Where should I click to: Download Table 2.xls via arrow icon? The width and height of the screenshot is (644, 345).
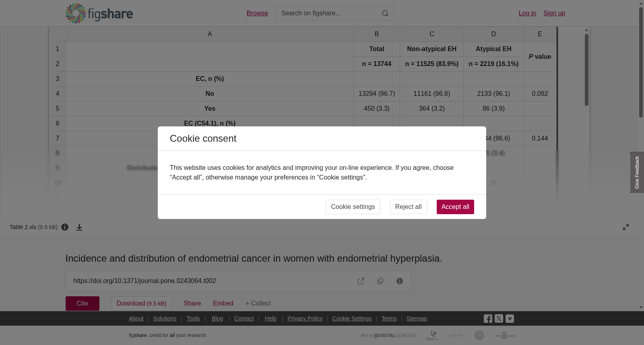pos(79,227)
